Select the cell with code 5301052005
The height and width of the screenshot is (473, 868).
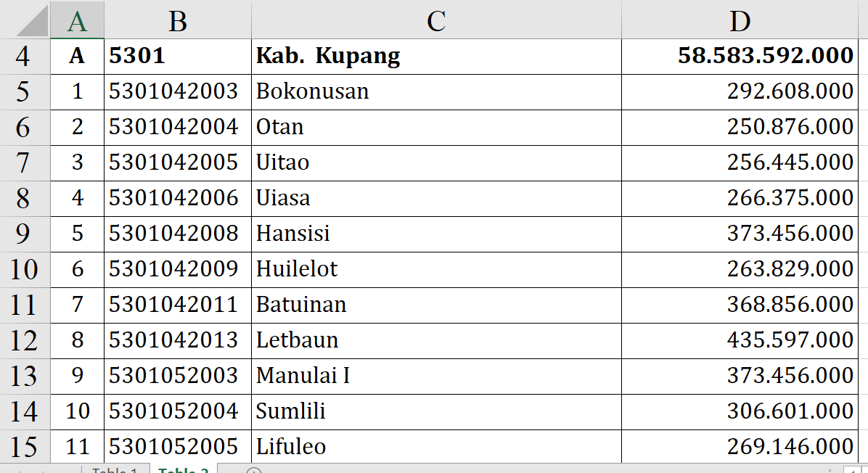[x=178, y=447]
